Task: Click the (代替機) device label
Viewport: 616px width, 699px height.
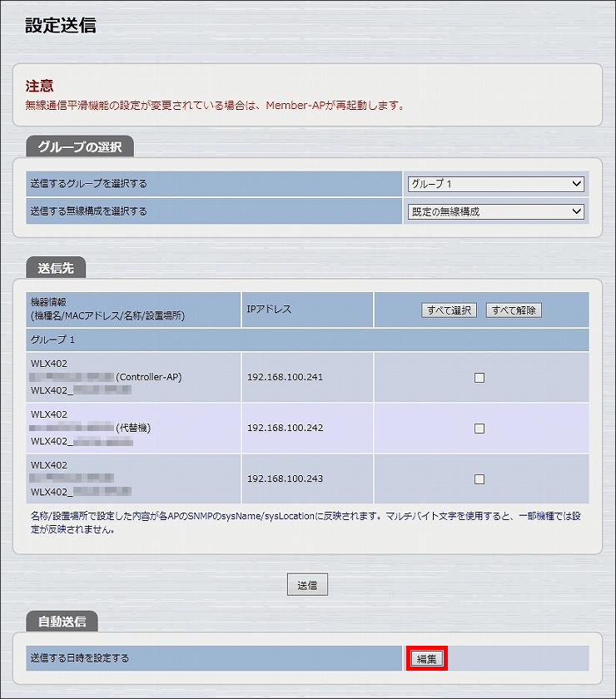Action: [x=133, y=428]
